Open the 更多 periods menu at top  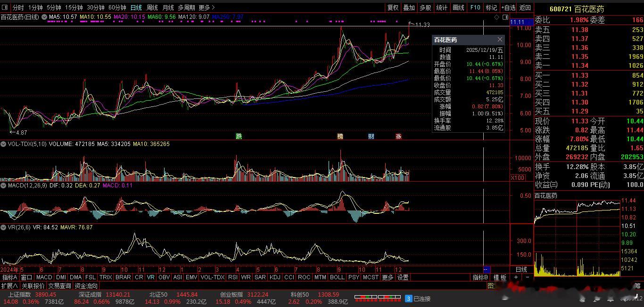coord(206,8)
